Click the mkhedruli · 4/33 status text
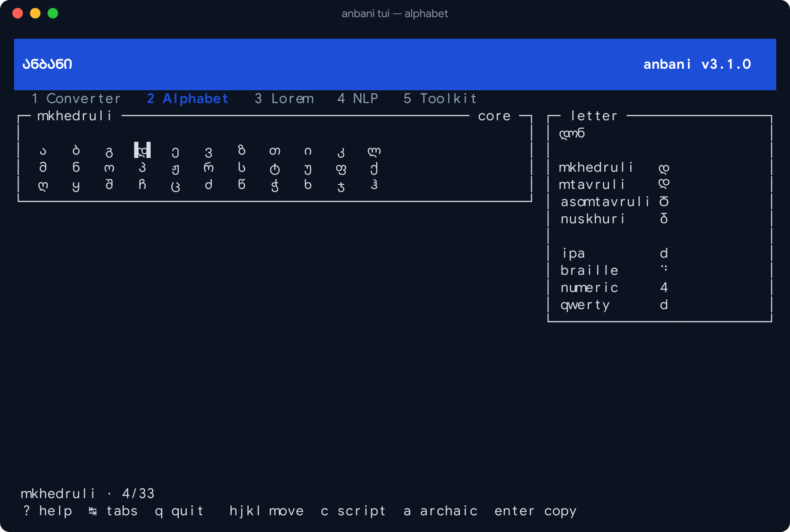This screenshot has height=532, width=790. point(88,494)
